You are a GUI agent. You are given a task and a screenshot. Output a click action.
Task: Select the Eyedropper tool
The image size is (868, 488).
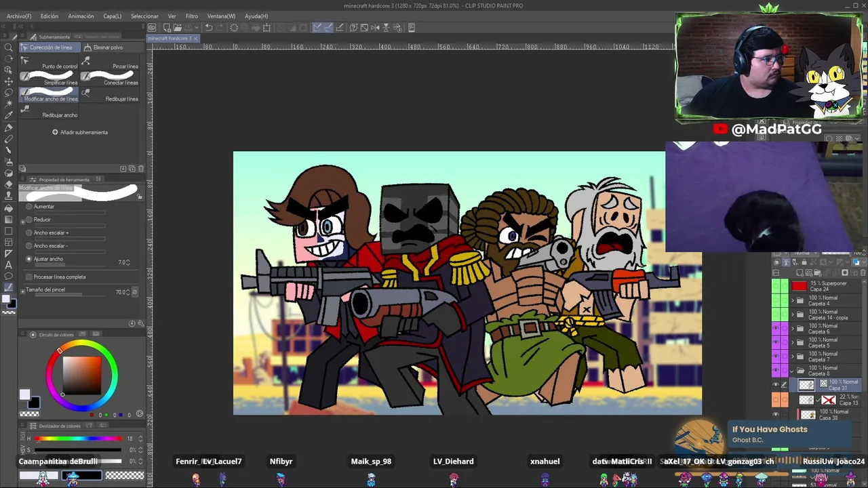pyautogui.click(x=9, y=115)
